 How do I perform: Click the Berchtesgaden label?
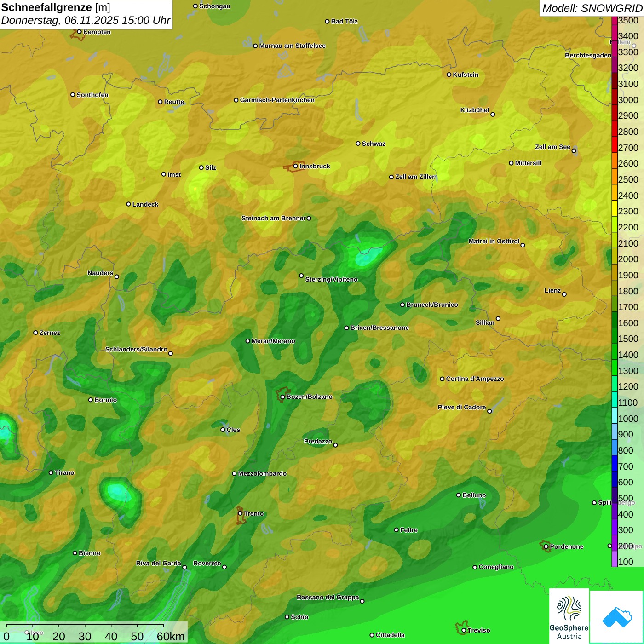point(588,55)
